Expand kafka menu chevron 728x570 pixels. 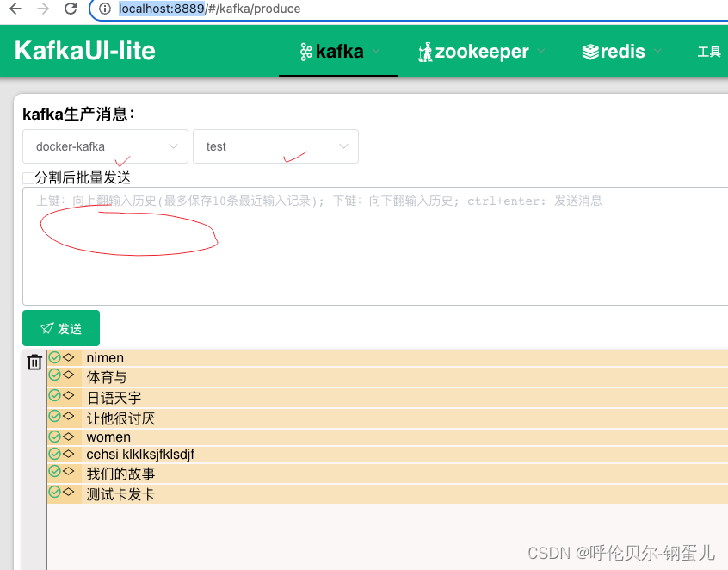(376, 51)
